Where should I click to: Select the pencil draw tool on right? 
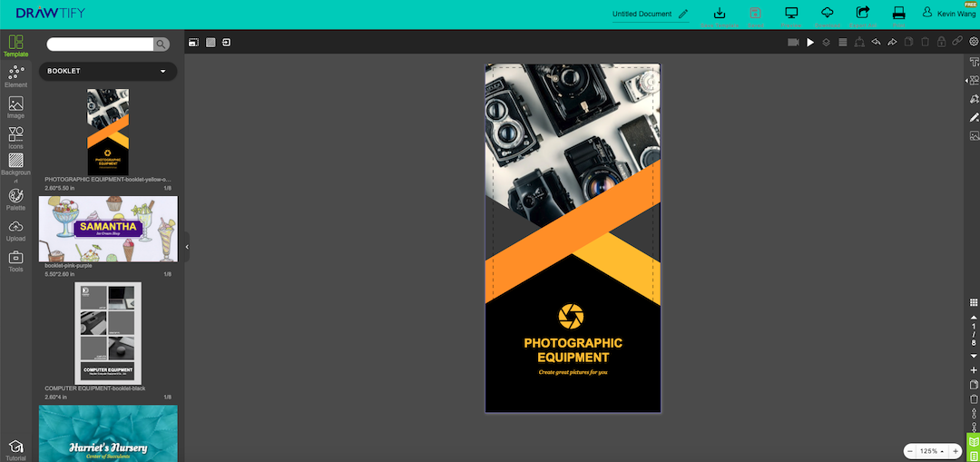pos(974,117)
